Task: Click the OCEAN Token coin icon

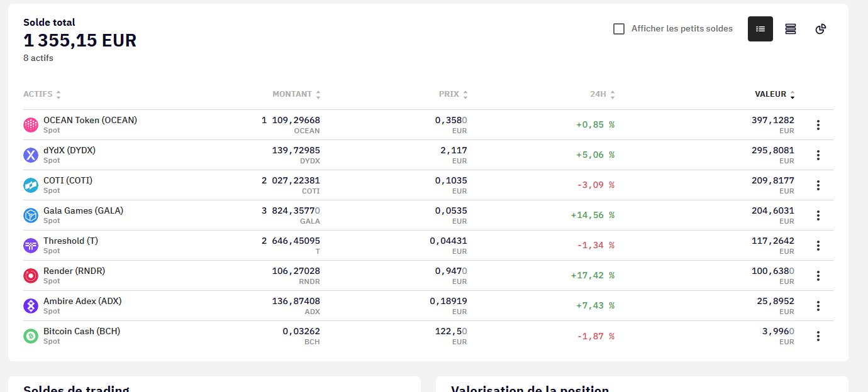Action: coord(31,125)
